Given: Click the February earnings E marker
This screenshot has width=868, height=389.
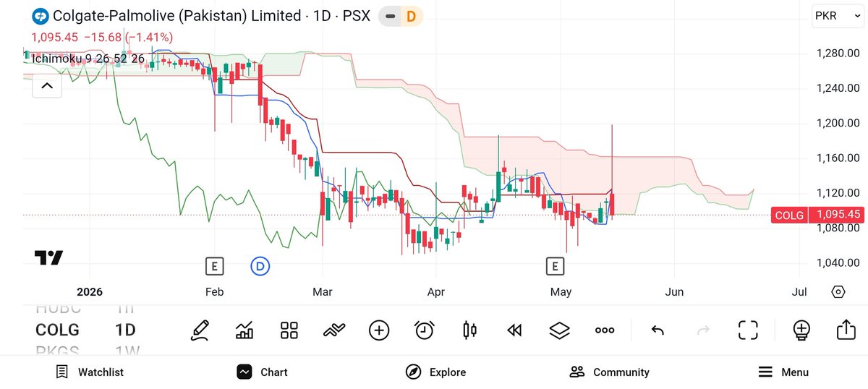Looking at the screenshot, I should [214, 267].
